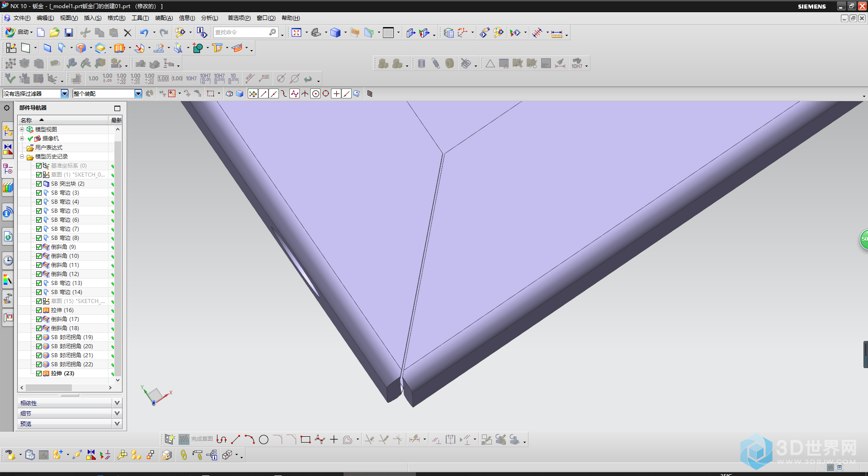
Task: Uncheck the 拉伸 (23) feature checkbox
Action: pyautogui.click(x=39, y=373)
